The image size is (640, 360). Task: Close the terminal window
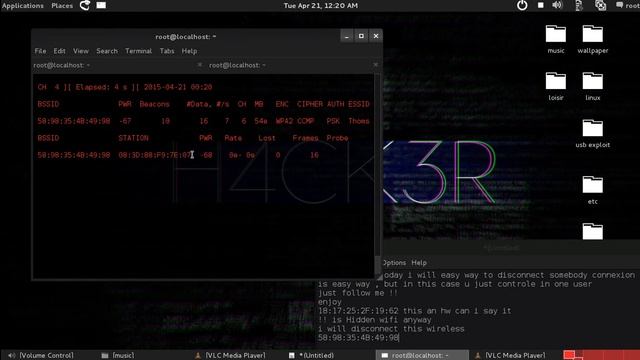point(376,36)
